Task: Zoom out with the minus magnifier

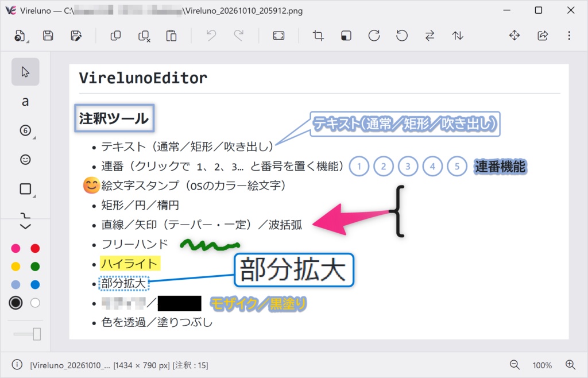Action: click(x=514, y=364)
